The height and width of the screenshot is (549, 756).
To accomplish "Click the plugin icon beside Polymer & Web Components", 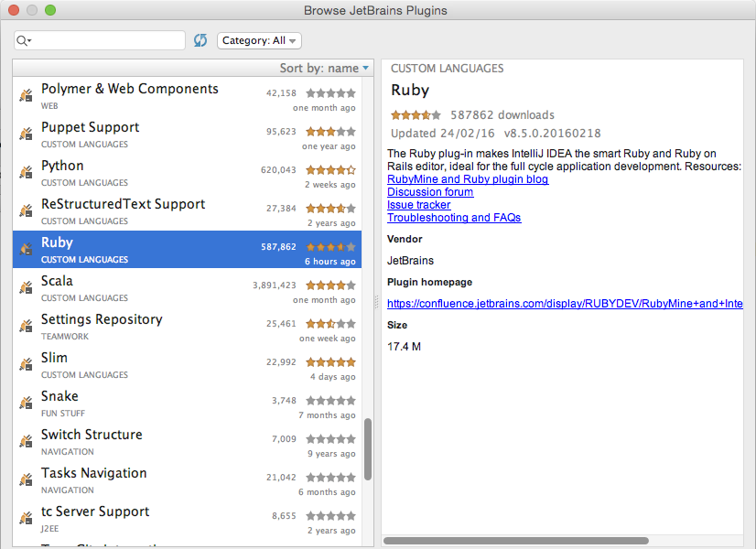I will (x=26, y=95).
